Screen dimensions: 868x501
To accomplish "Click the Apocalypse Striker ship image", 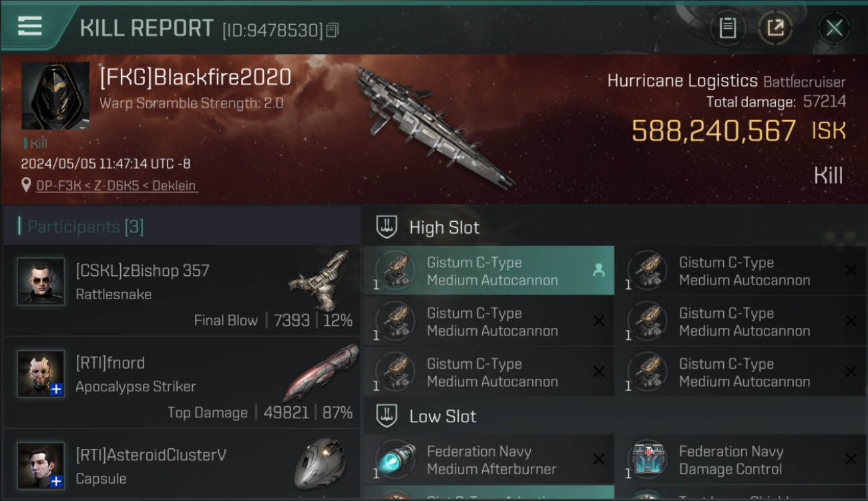I will [x=320, y=371].
